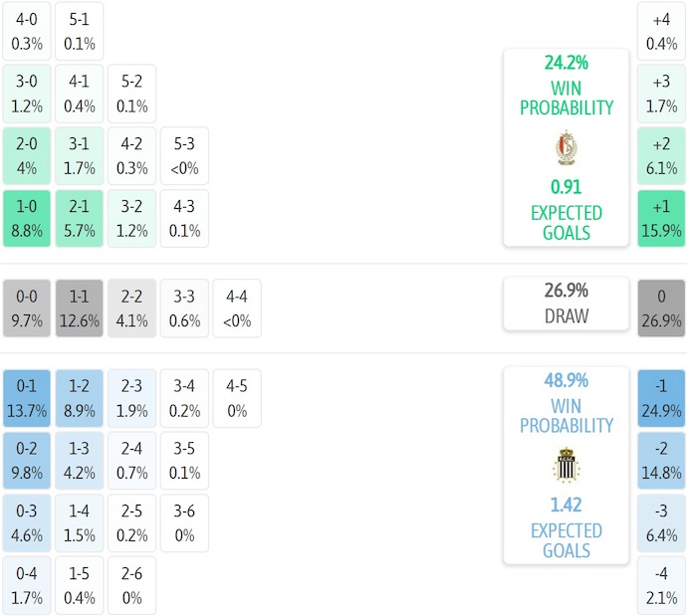Viewport: 687px width, 616px height.
Task: Select the 4-0 score cell
Action: [x=26, y=31]
